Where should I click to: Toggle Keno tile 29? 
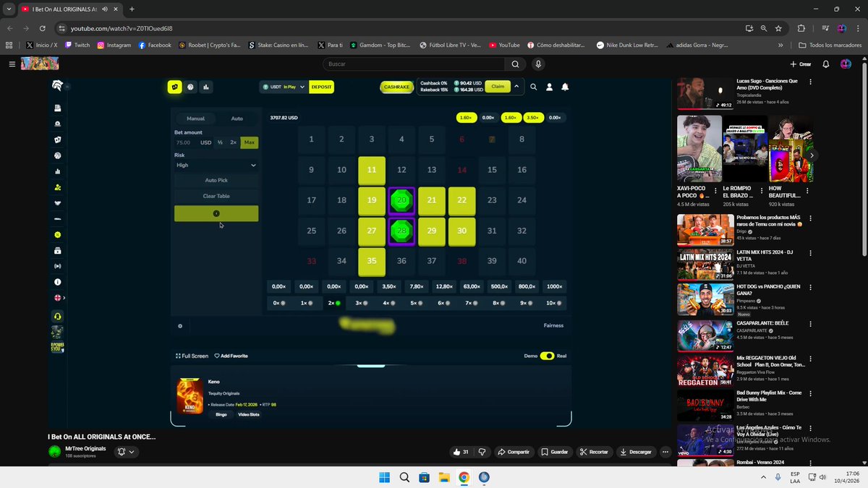point(432,231)
